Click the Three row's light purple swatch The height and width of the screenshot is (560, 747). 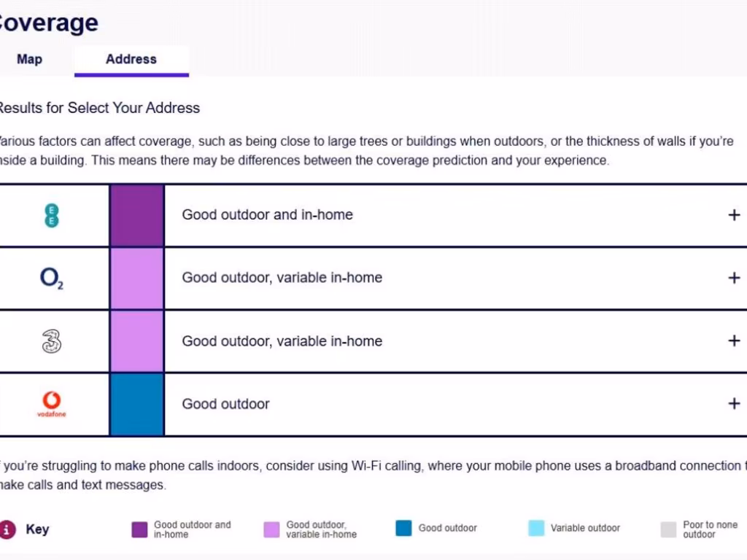(136, 341)
